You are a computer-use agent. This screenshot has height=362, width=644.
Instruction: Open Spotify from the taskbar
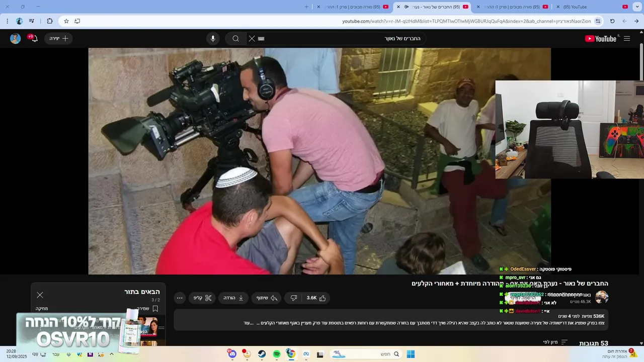pos(277,354)
